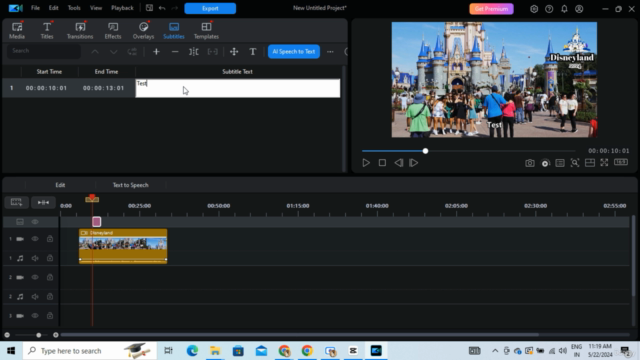Lock video track 1

click(50, 239)
